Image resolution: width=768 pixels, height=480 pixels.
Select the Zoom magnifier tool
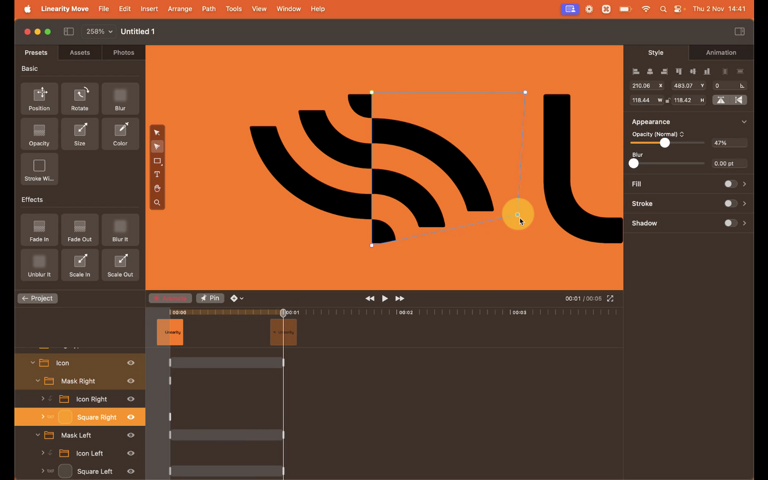pos(157,202)
